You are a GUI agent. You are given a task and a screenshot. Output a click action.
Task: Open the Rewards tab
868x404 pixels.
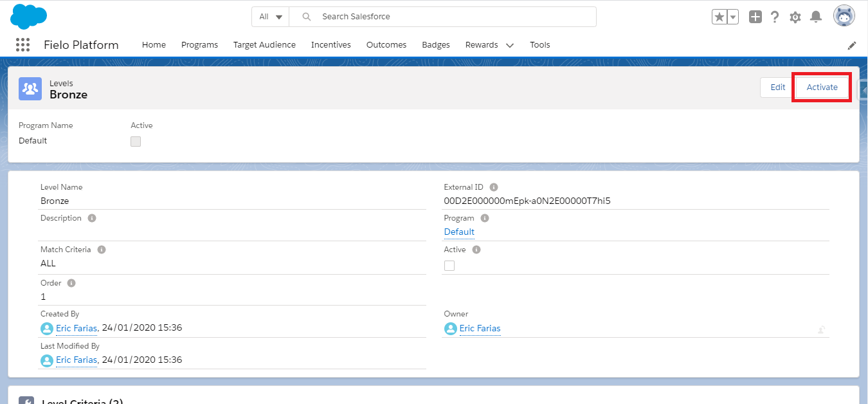482,45
